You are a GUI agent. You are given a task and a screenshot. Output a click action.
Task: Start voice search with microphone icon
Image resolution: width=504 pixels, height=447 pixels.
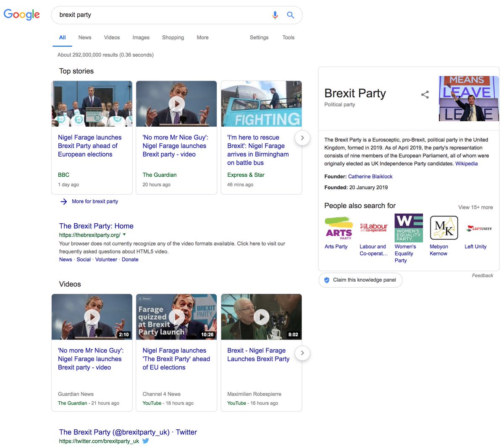tap(275, 15)
